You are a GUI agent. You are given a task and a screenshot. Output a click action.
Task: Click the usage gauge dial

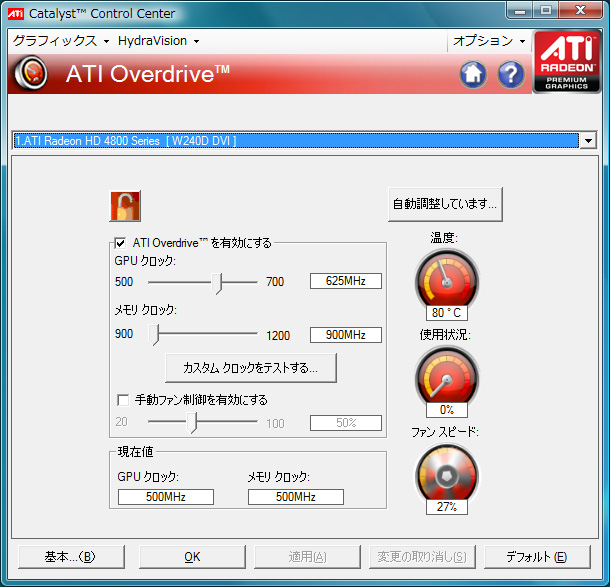[447, 377]
